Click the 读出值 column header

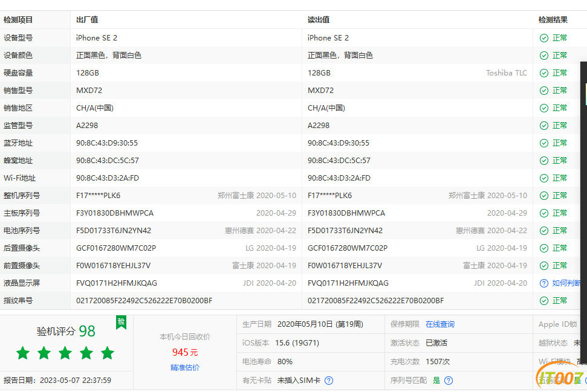pos(319,20)
